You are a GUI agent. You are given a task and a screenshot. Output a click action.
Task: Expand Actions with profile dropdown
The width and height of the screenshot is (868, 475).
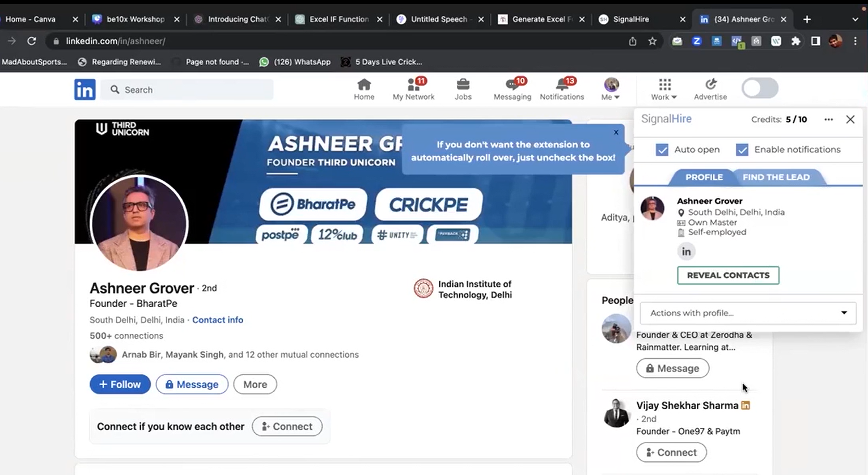[x=748, y=313]
